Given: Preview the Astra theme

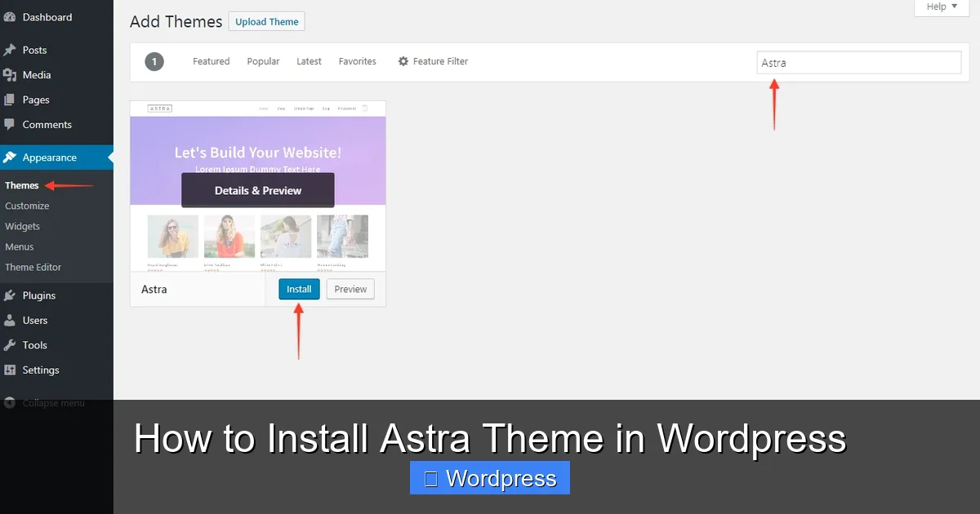Looking at the screenshot, I should tap(350, 289).
